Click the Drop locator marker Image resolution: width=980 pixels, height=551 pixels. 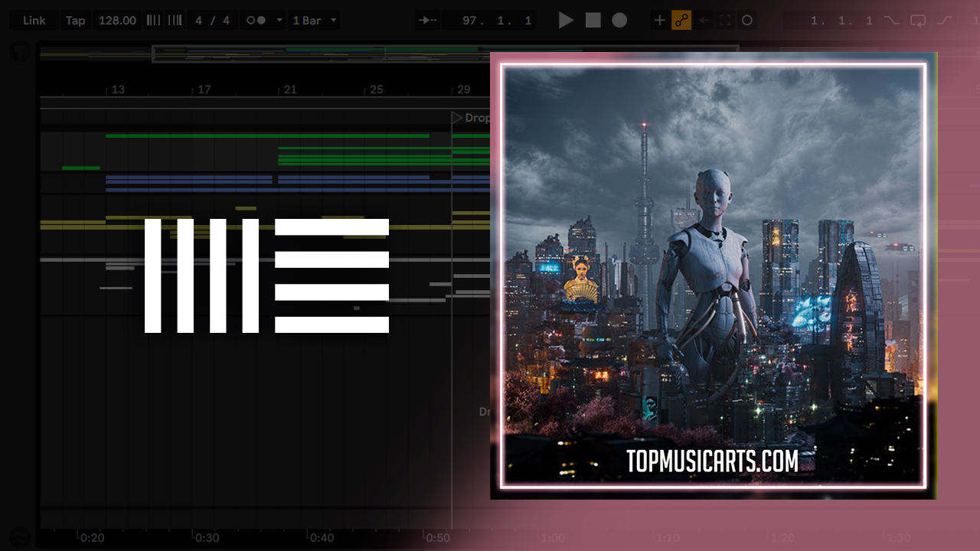[x=458, y=118]
